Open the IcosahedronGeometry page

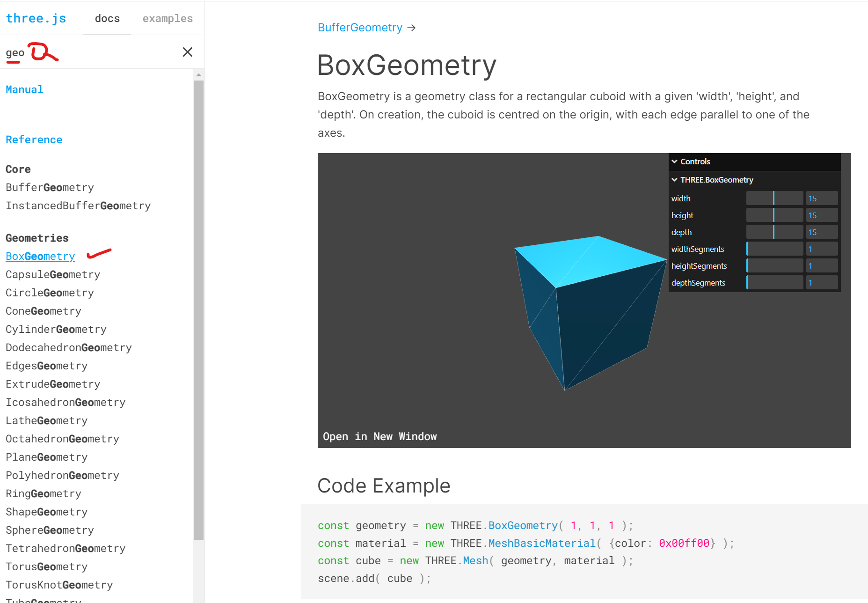click(66, 402)
